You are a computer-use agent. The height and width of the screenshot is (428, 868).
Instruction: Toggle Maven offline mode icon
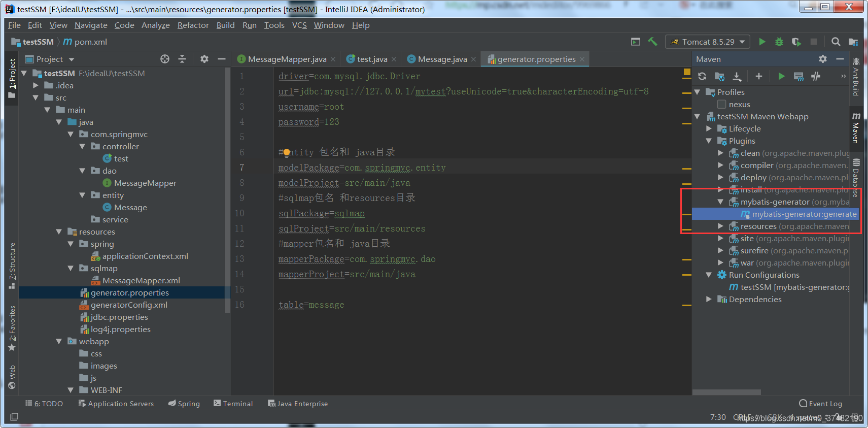(816, 76)
